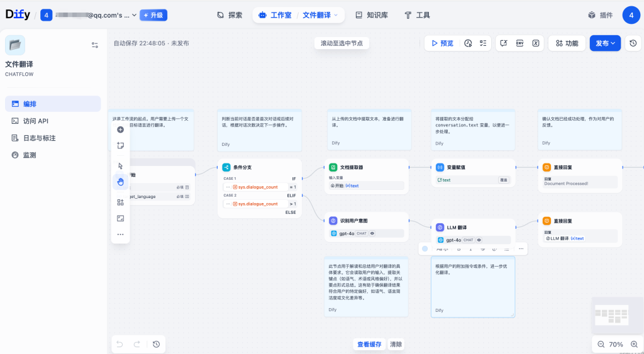
Task: Open the run checklist icon
Action: coord(483,43)
